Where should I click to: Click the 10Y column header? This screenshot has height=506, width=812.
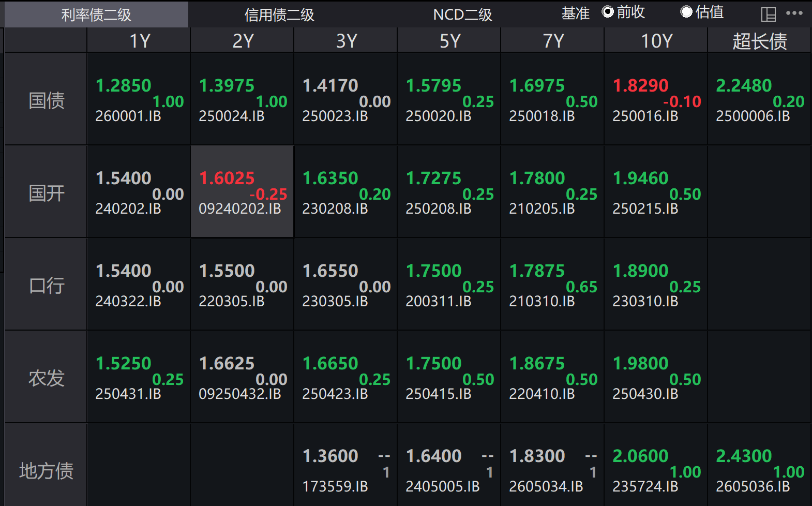point(656,40)
